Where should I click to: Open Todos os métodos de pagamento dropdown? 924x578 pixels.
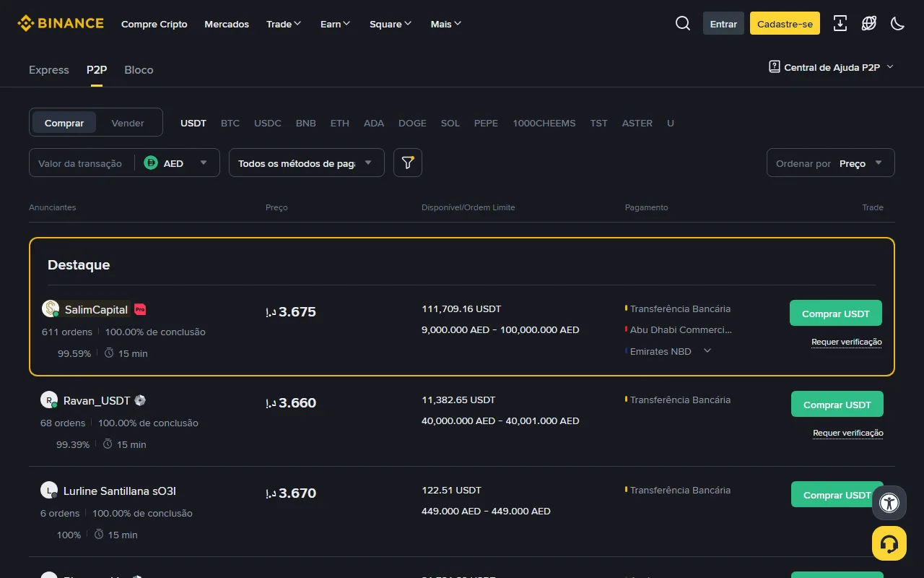[306, 163]
